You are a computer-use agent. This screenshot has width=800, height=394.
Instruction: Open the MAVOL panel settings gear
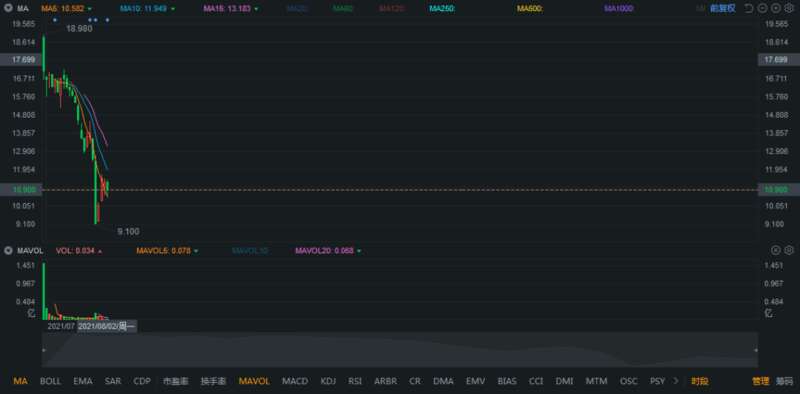click(x=789, y=250)
